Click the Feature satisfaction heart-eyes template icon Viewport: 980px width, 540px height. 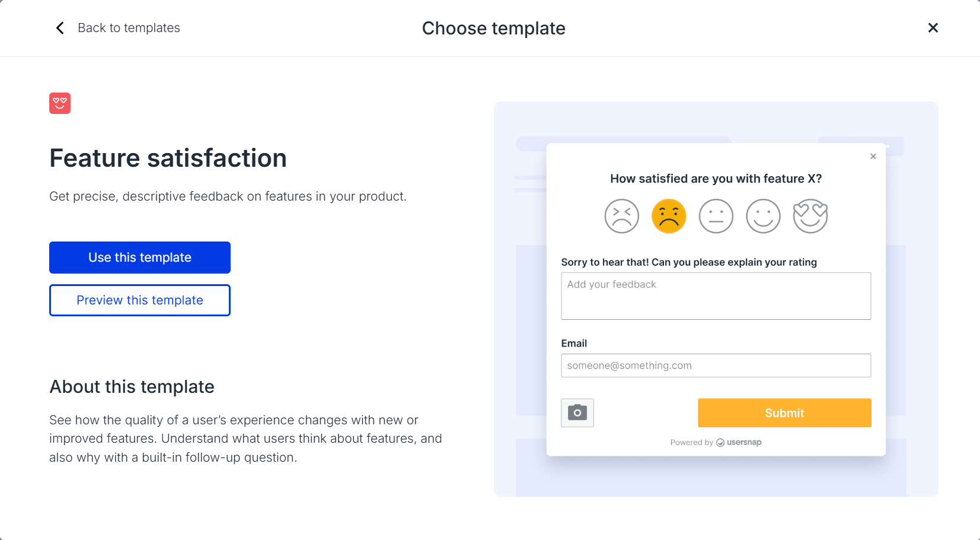pyautogui.click(x=60, y=103)
